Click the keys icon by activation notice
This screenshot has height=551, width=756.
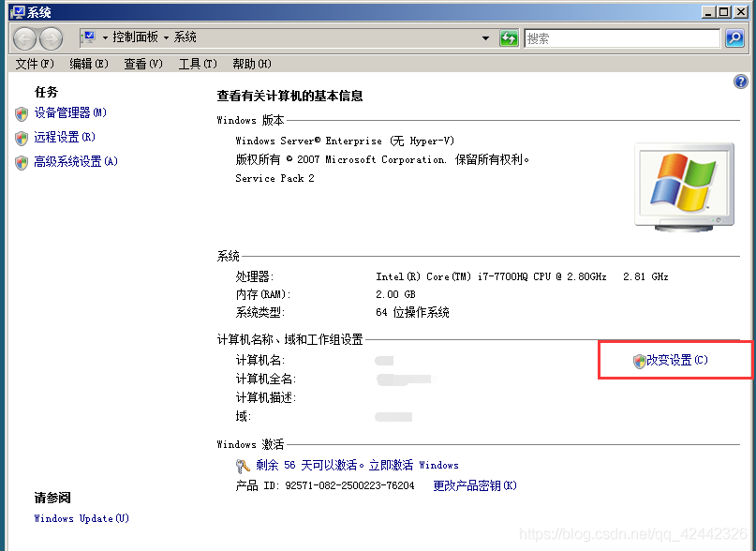tap(243, 466)
